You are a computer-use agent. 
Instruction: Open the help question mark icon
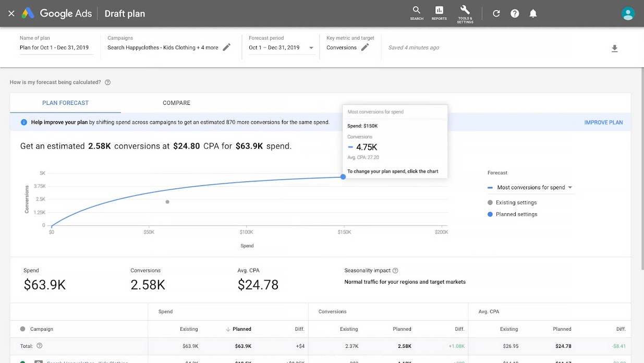pyautogui.click(x=515, y=14)
